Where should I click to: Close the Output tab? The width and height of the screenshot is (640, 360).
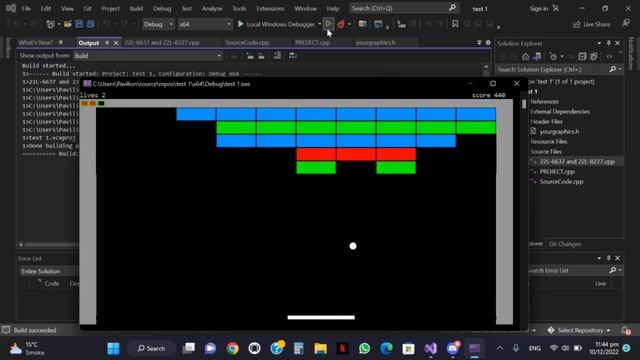pyautogui.click(x=116, y=42)
